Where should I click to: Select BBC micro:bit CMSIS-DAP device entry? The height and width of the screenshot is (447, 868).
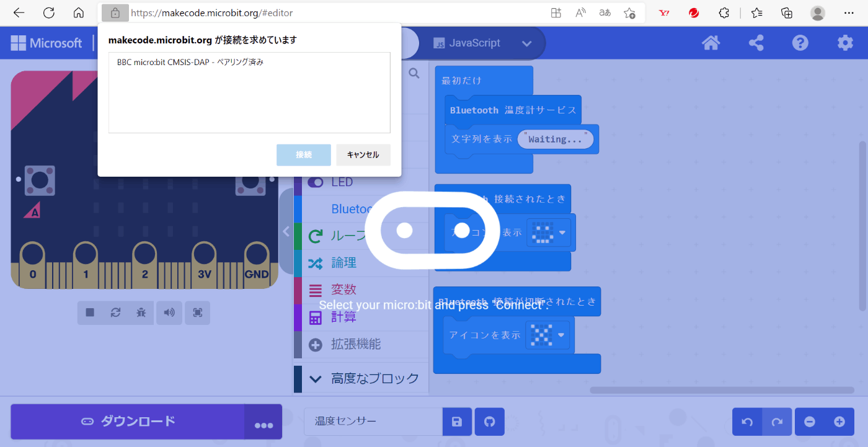(x=249, y=62)
